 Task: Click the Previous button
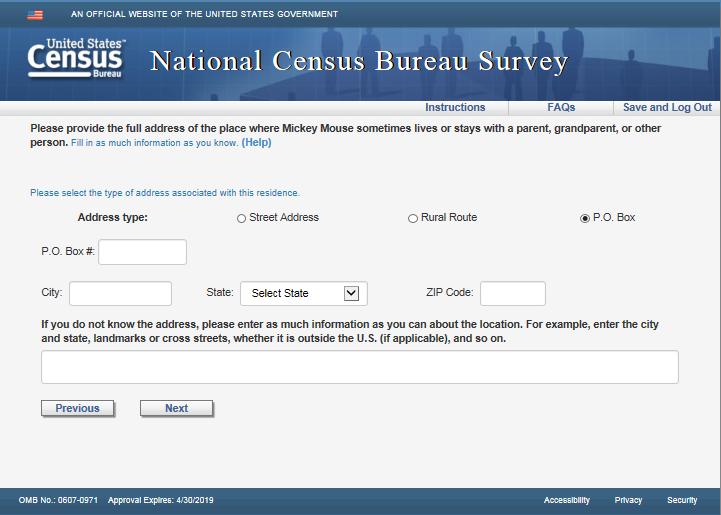click(77, 408)
